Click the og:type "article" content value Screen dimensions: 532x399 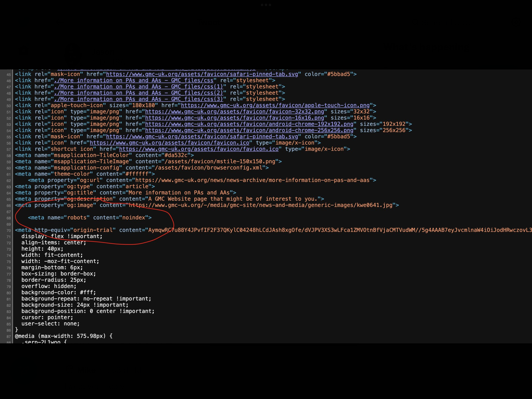(137, 186)
